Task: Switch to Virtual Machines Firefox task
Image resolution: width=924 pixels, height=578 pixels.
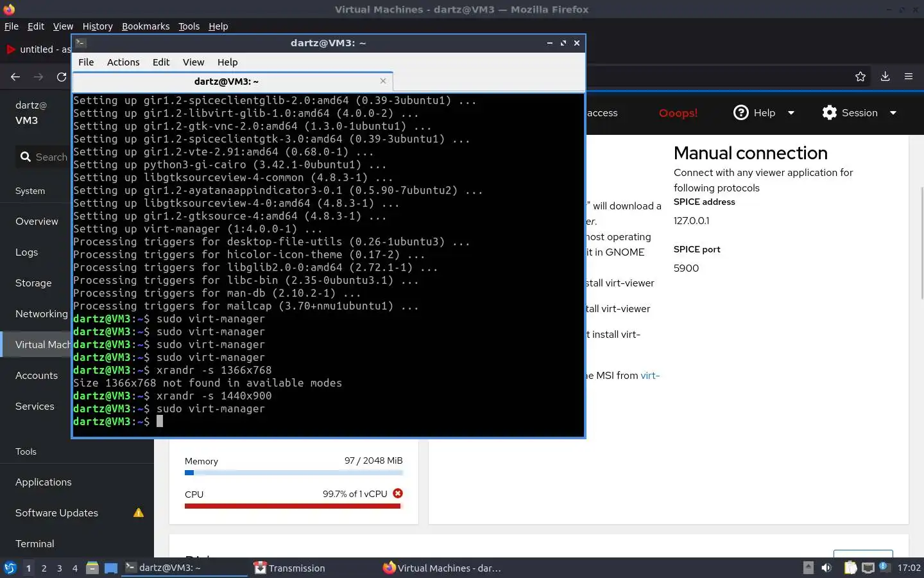Action: click(x=441, y=568)
